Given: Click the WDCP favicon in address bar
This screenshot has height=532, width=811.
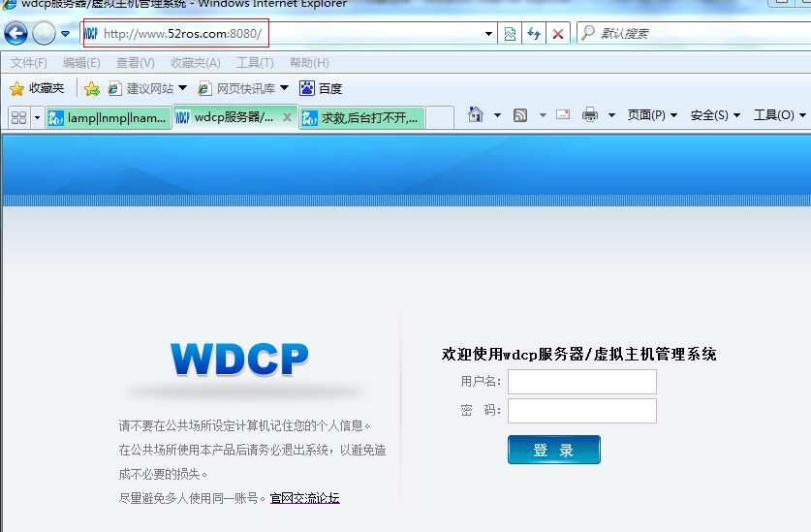Looking at the screenshot, I should point(91,34).
